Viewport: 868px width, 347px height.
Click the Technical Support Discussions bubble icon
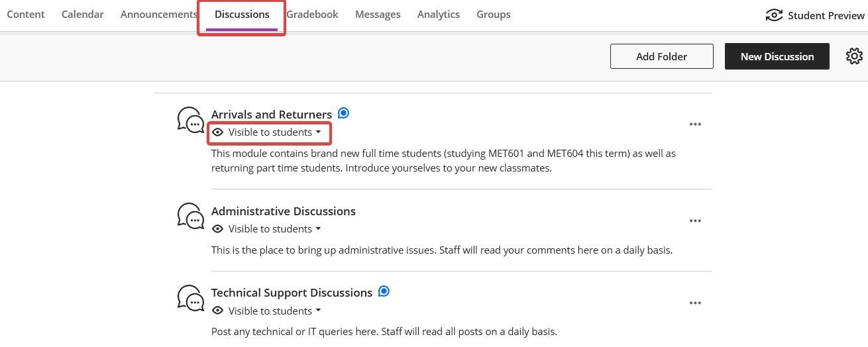[191, 297]
